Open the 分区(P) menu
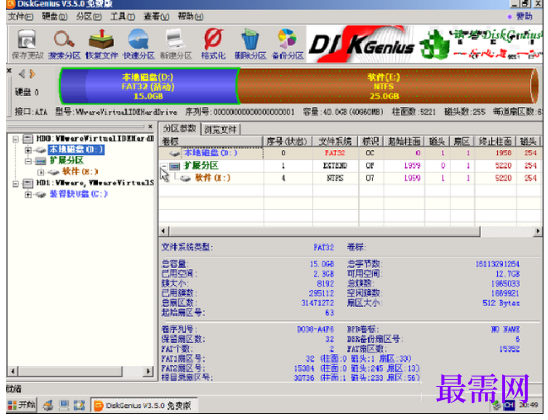The height and width of the screenshot is (420, 548). 89,16
